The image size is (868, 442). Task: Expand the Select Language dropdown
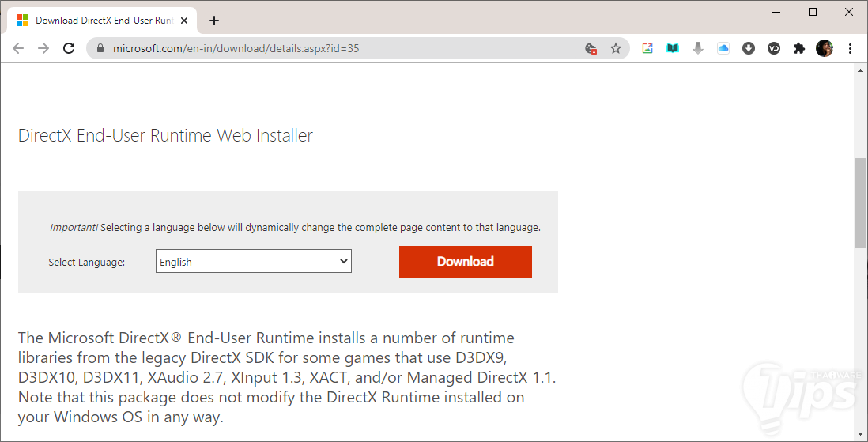254,262
